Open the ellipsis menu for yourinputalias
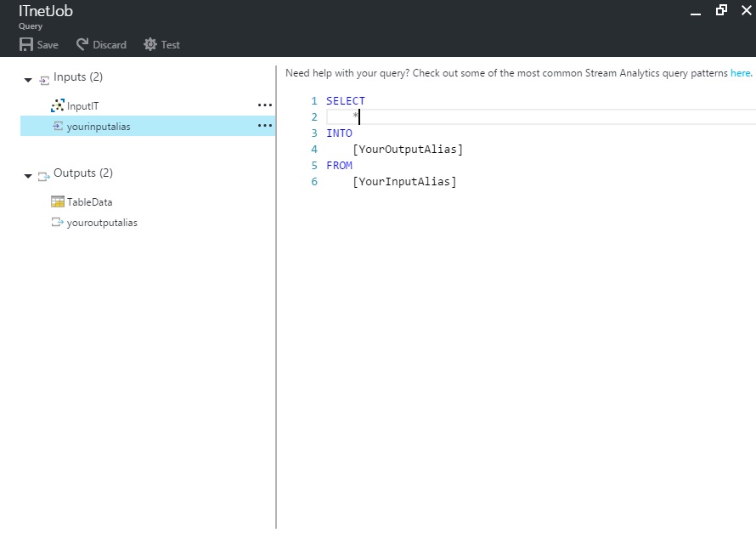The image size is (756, 544). 264,125
